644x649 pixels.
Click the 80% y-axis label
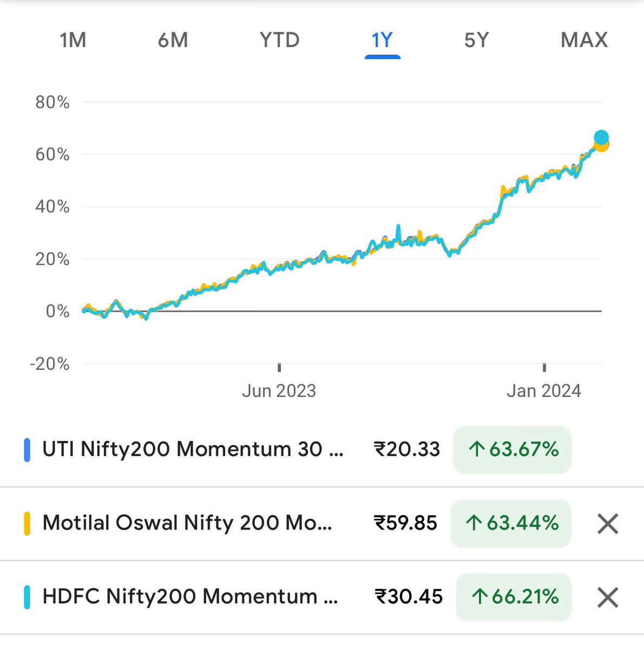click(52, 102)
